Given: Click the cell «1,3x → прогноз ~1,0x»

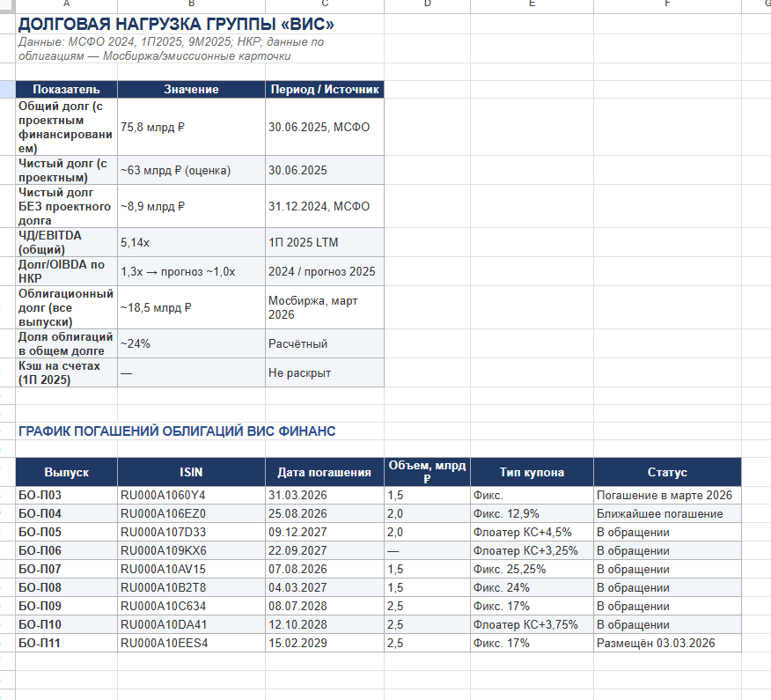Looking at the screenshot, I should pos(191,271).
